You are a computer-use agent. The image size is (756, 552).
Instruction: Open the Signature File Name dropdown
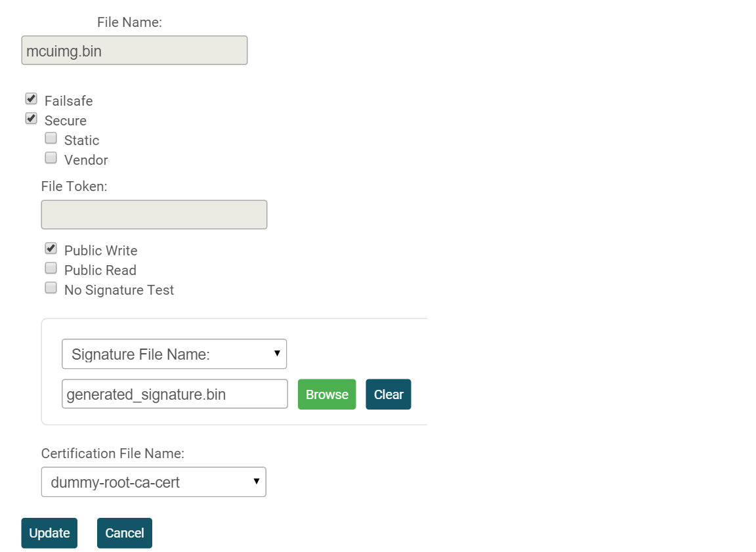click(174, 354)
